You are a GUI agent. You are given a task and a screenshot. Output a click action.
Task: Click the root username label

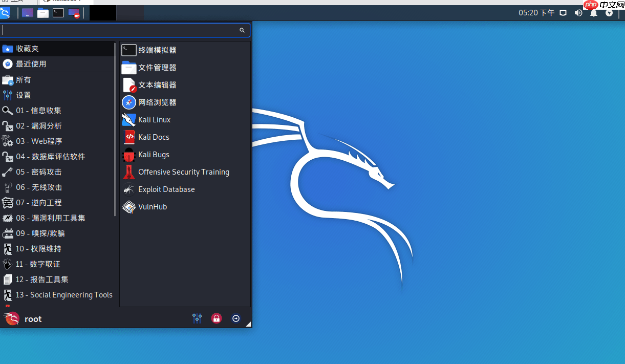(33, 319)
